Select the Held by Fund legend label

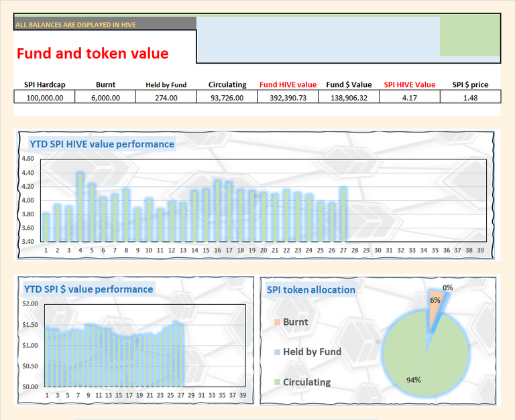312,352
